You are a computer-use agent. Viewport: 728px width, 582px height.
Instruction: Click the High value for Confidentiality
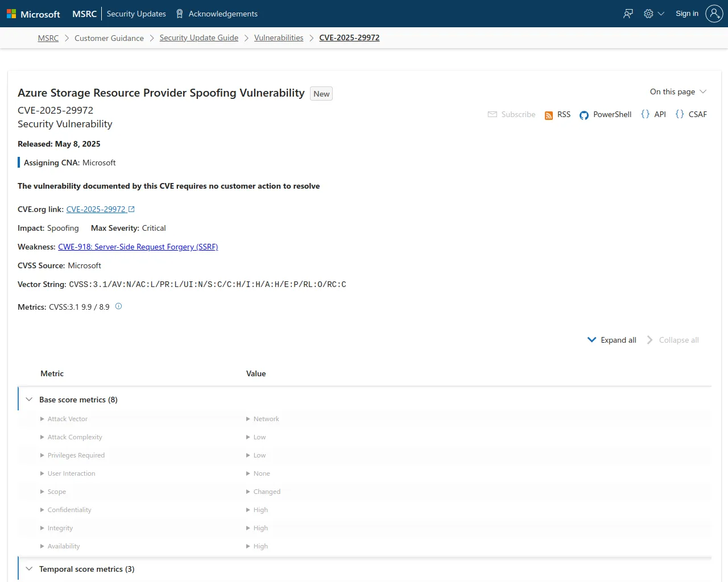pyautogui.click(x=260, y=510)
